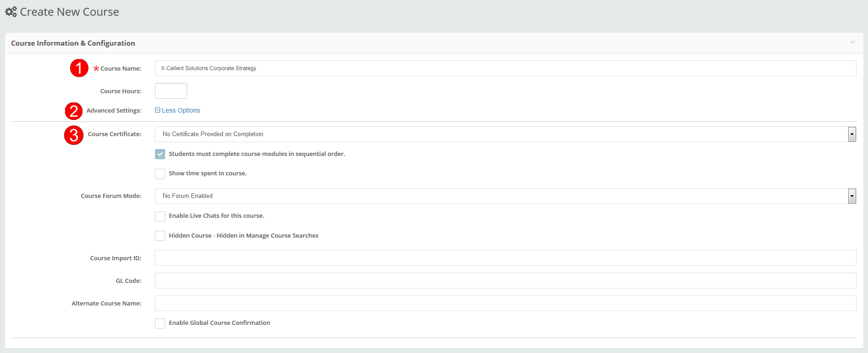Screen dimensions: 868x353
Task: Uncheck sequential order course modules checkbox
Action: [160, 154]
